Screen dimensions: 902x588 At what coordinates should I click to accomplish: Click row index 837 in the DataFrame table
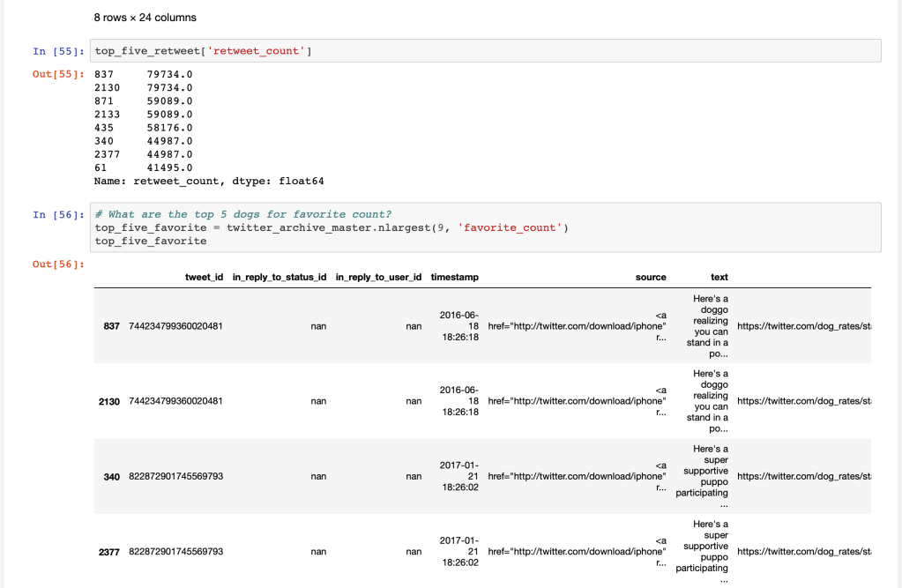pos(113,326)
